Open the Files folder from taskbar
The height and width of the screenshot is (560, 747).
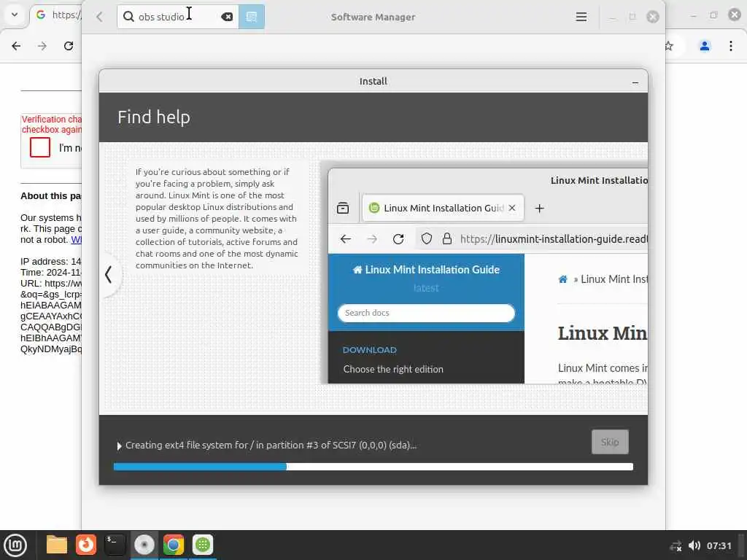pyautogui.click(x=57, y=545)
